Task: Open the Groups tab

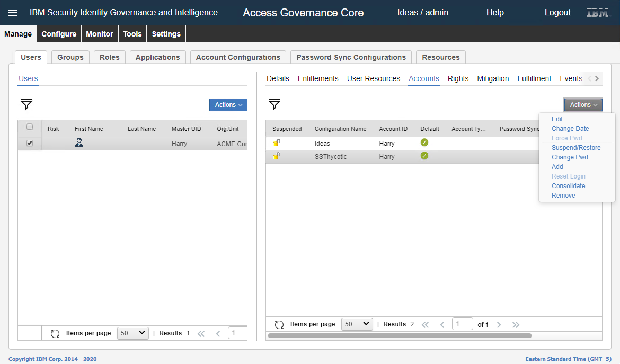Action: 70,57
